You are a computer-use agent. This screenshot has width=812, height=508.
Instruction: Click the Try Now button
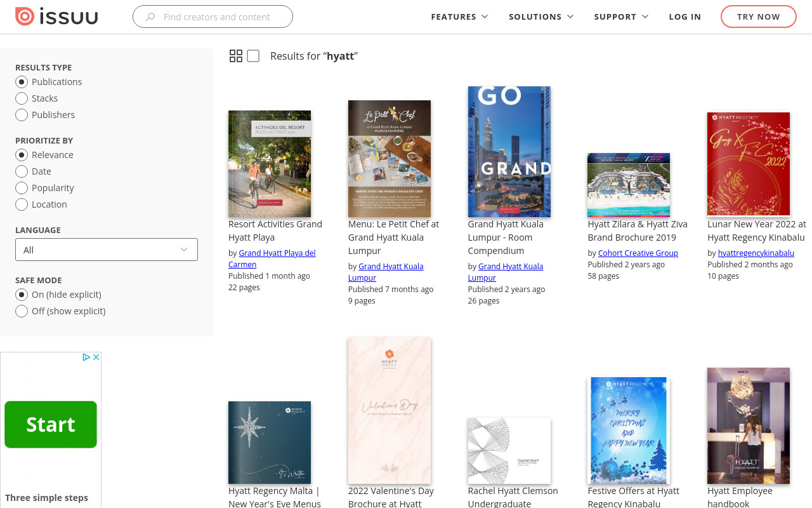759,17
